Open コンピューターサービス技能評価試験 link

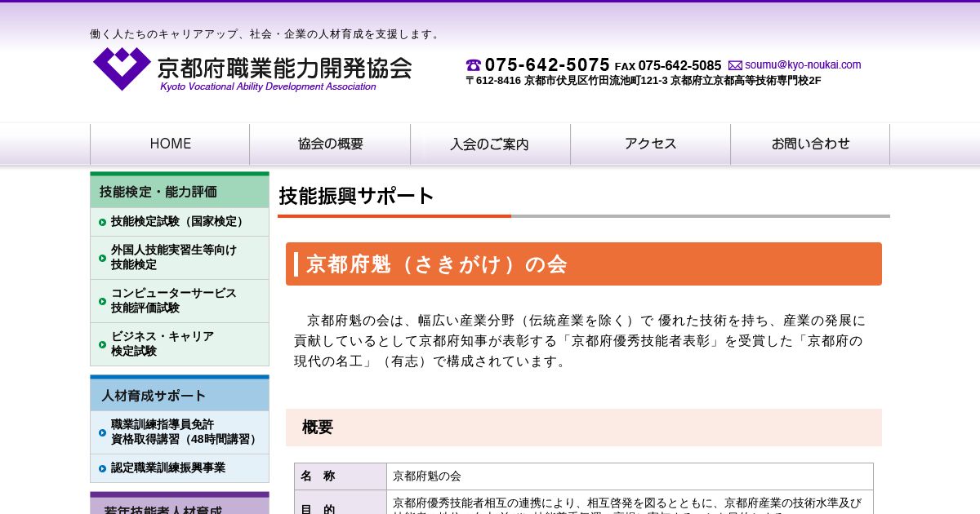tap(180, 301)
